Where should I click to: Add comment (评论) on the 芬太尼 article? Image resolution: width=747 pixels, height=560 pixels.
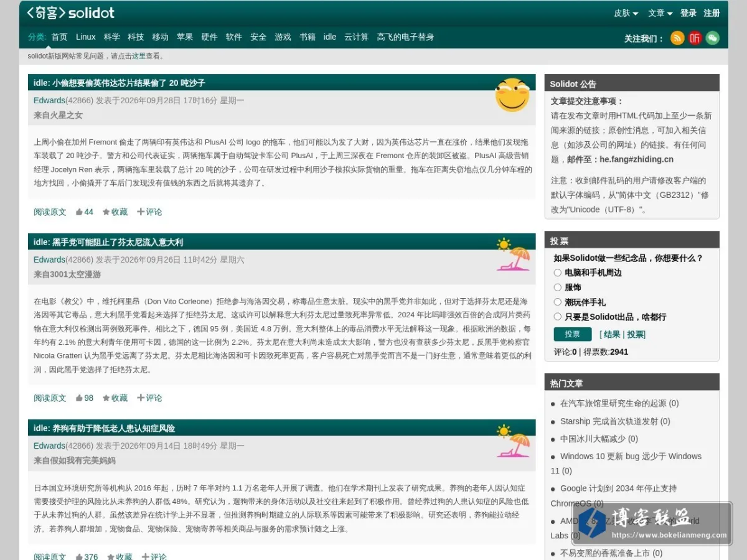click(x=149, y=398)
